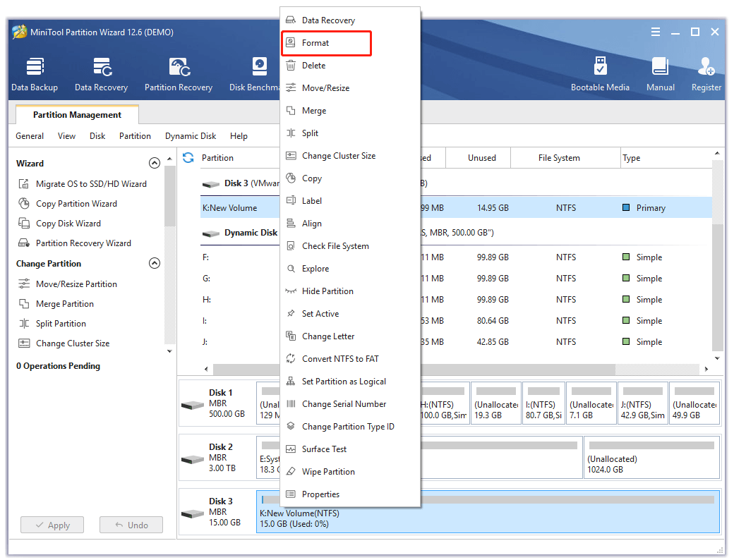Click Change Cluster Size in sidebar
This screenshot has height=560, width=734.
tap(64, 343)
